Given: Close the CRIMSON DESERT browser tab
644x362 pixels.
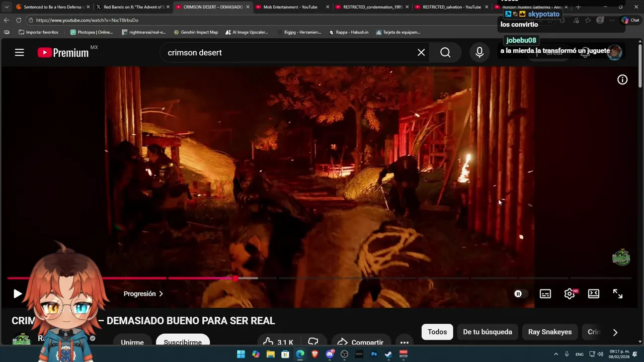Looking at the screenshot, I should (248, 7).
